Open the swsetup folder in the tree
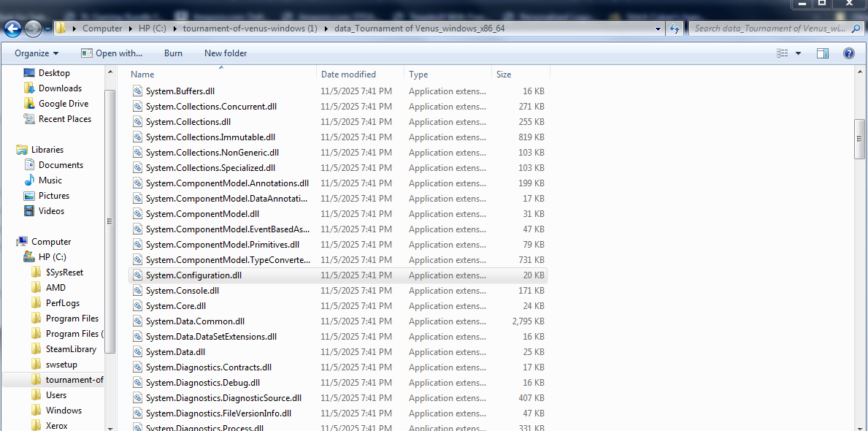The width and height of the screenshot is (868, 431). tap(61, 365)
